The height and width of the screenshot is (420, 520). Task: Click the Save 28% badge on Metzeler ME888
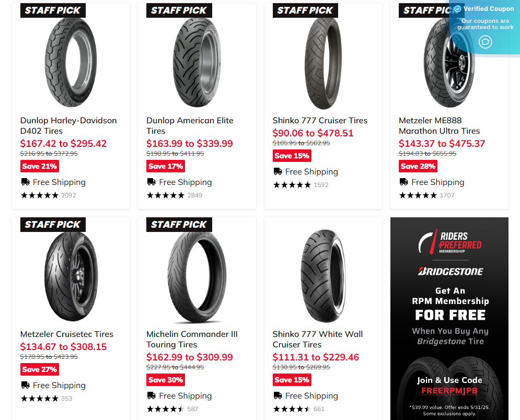(x=418, y=166)
